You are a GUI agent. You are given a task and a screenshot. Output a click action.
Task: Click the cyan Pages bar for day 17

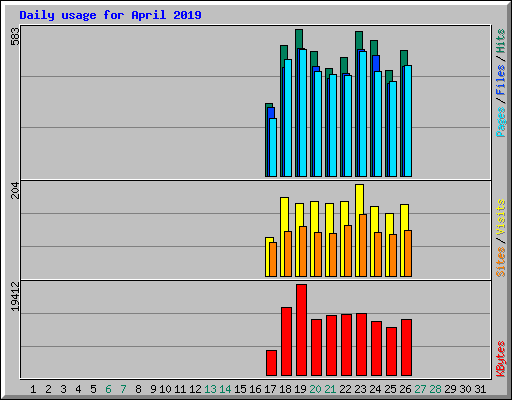point(273,147)
